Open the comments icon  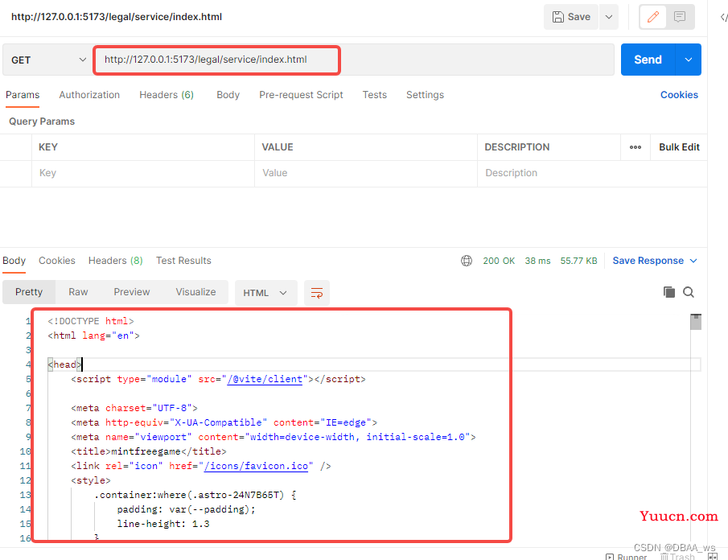coord(680,17)
